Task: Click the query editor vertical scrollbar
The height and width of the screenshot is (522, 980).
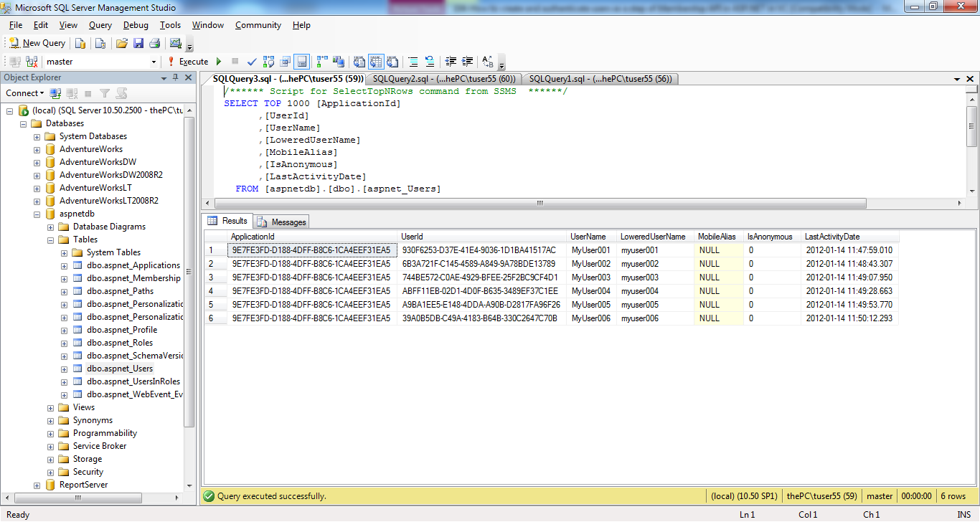Action: (972, 125)
